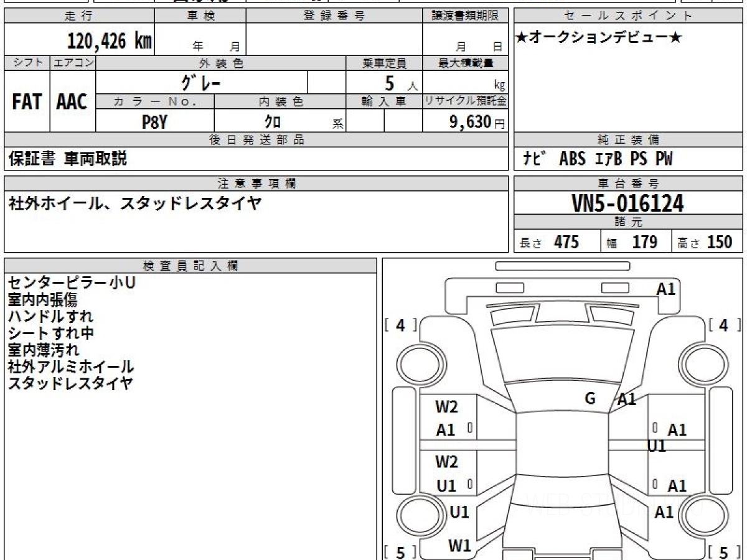
Task: Select the 車検 header cell
Action: 200,16
